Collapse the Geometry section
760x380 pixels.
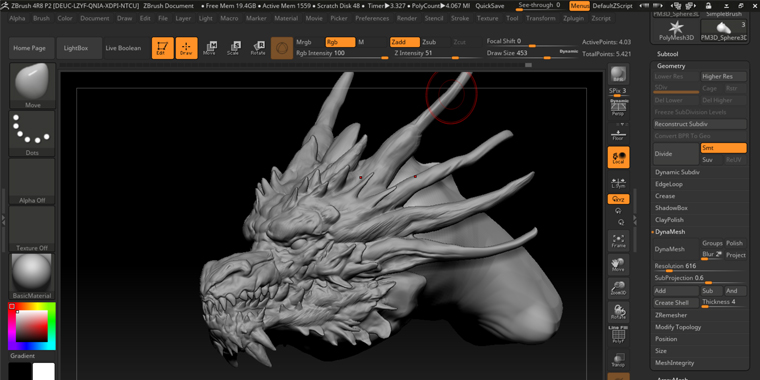click(x=671, y=66)
